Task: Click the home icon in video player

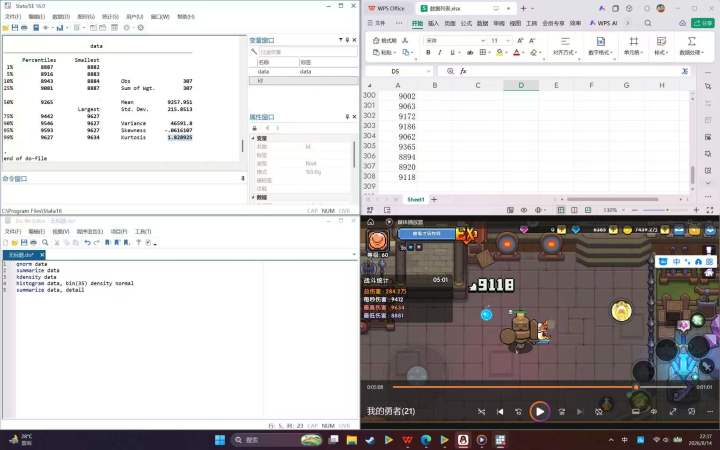Action: coord(371,222)
